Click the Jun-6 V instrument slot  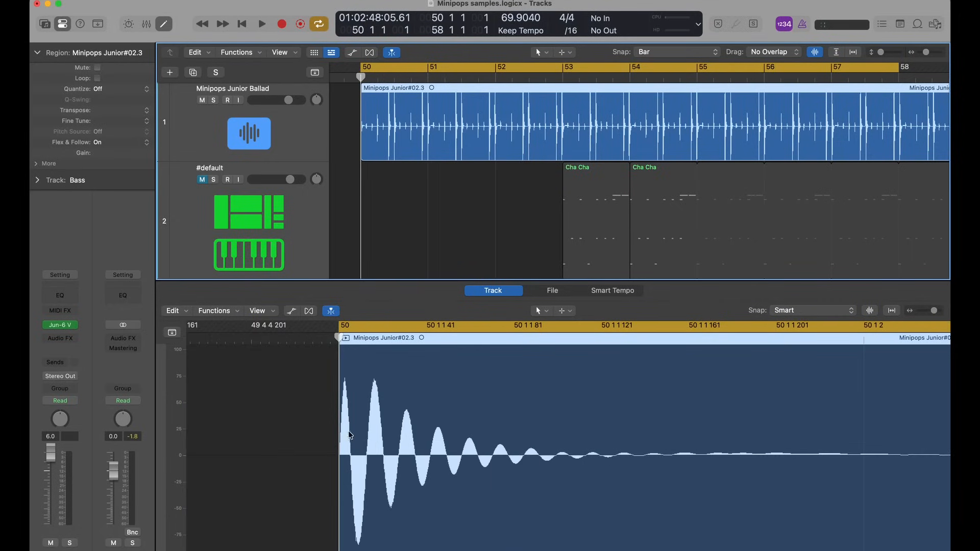[x=60, y=325]
